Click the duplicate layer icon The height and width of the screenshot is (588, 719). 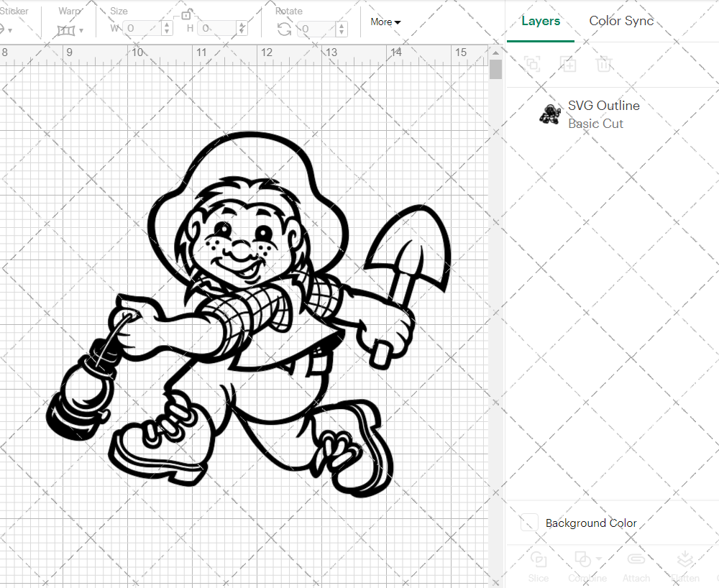(x=532, y=64)
